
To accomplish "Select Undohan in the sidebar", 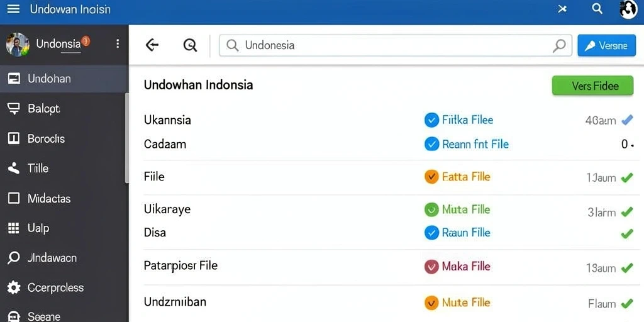I will [65, 79].
